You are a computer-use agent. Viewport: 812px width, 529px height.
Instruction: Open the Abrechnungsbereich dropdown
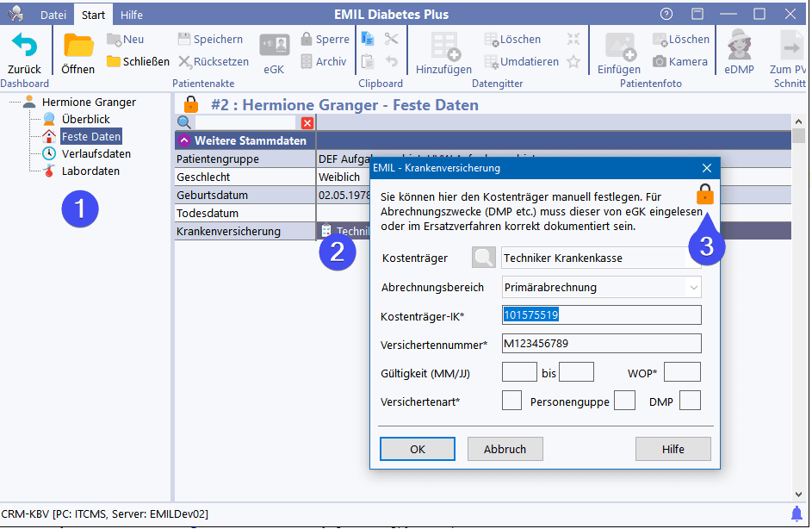pyautogui.click(x=693, y=287)
